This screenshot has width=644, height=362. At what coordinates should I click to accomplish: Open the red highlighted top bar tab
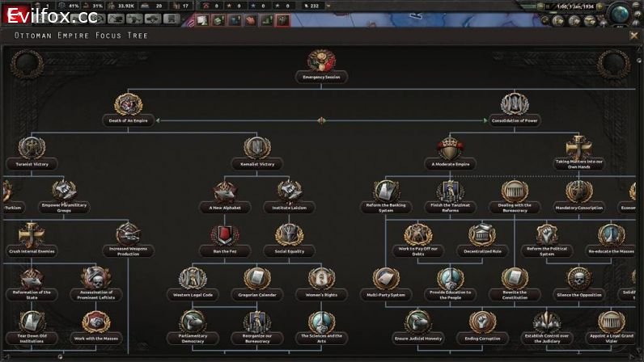point(282,19)
